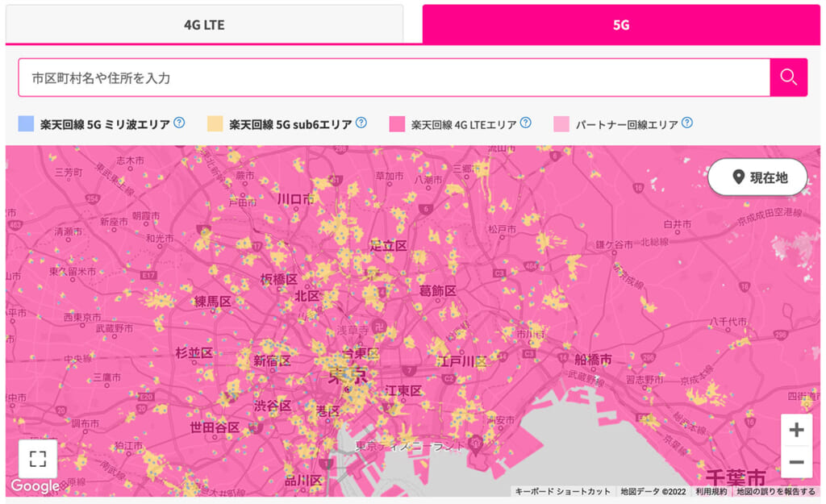Click the 白井市 map label
The height and width of the screenshot is (504, 826).
tap(678, 224)
